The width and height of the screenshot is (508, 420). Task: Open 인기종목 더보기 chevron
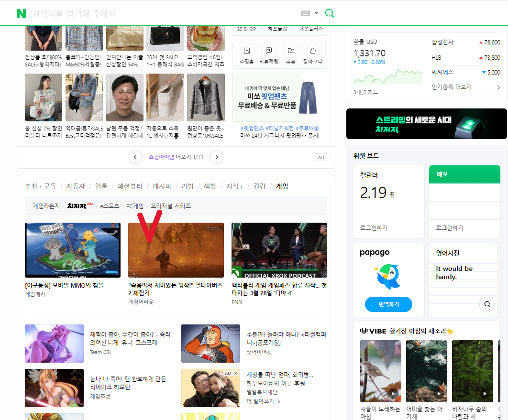[498, 87]
